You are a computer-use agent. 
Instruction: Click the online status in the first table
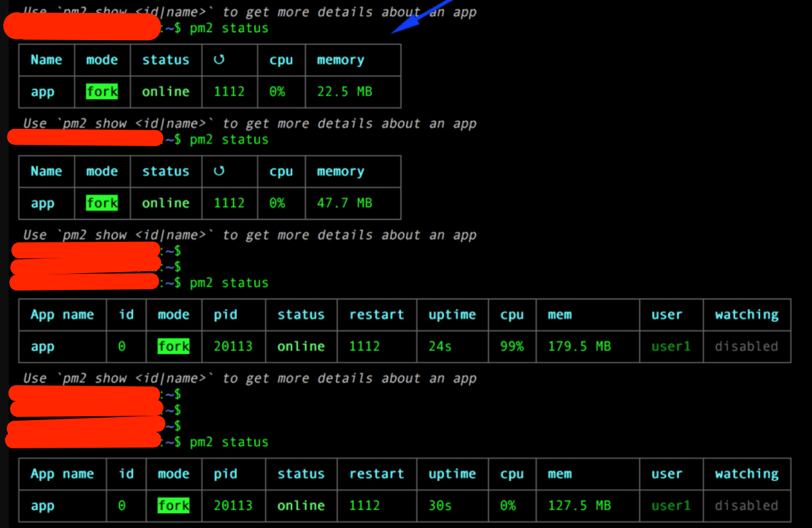[x=165, y=91]
